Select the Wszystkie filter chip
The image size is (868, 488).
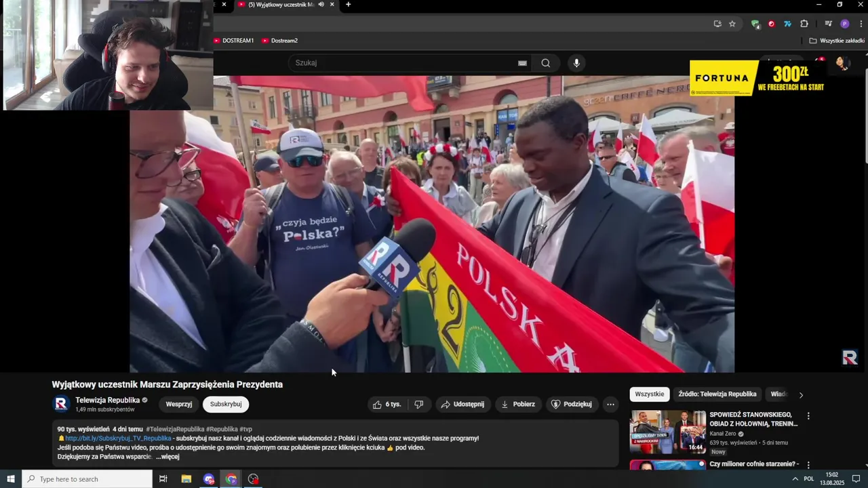[650, 394]
